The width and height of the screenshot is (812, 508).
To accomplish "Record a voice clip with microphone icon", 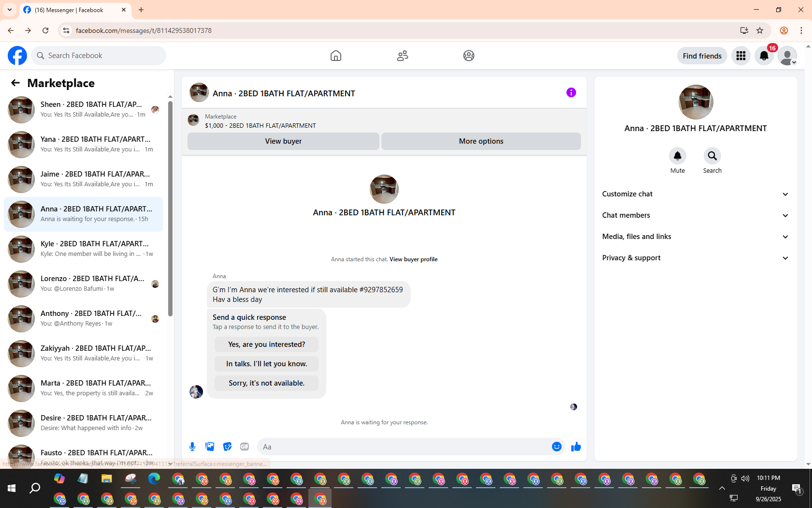I will point(192,447).
